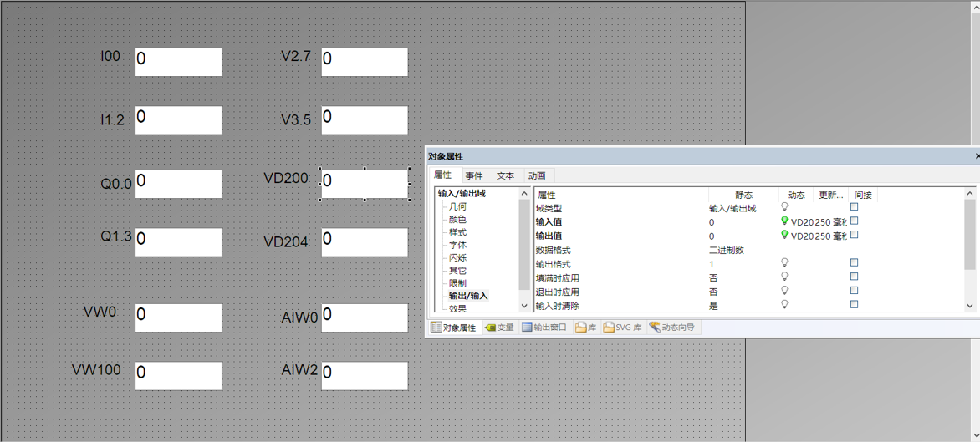Click the 属性 column header
The width and height of the screenshot is (980, 442).
[621, 195]
